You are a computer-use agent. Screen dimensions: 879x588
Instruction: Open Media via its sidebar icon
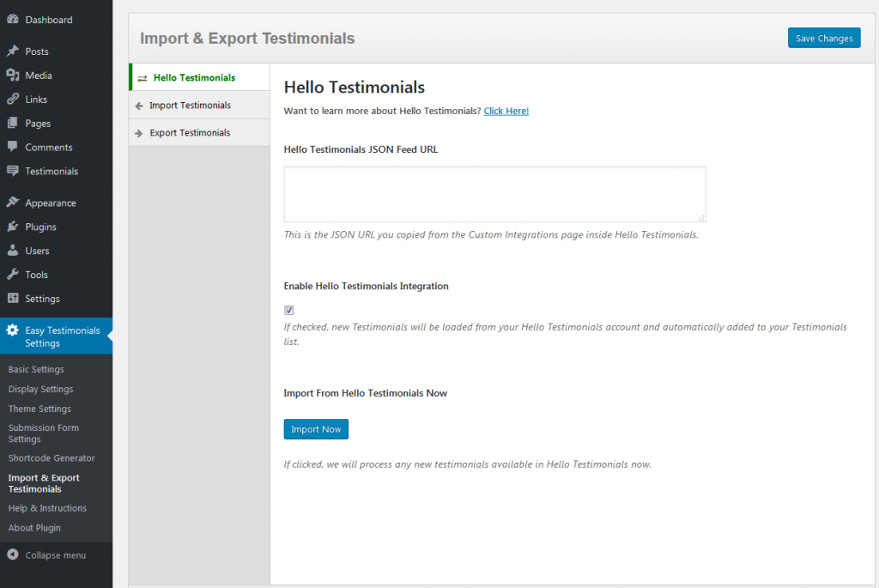(13, 76)
